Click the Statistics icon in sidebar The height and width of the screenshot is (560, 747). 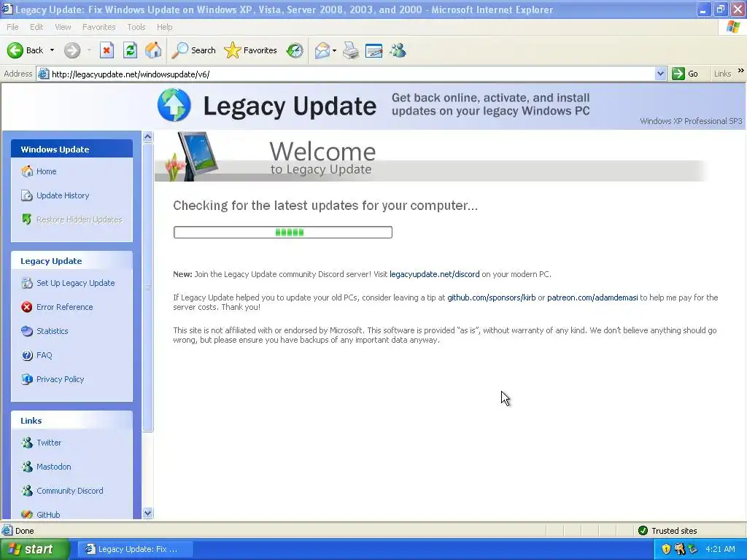pyautogui.click(x=27, y=331)
